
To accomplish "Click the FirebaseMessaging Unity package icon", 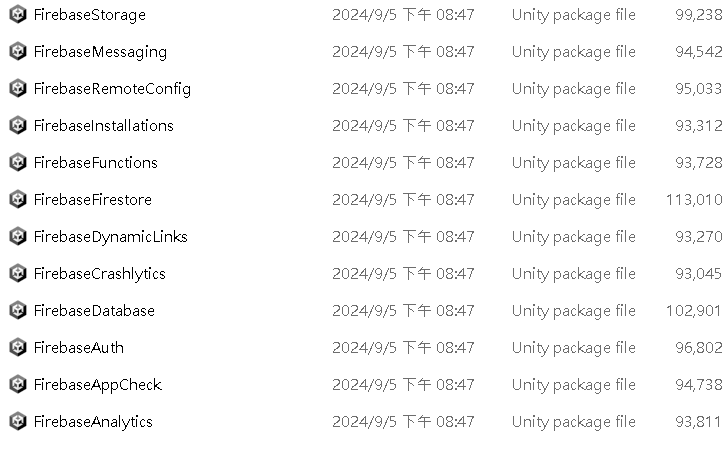I will 18,51.
